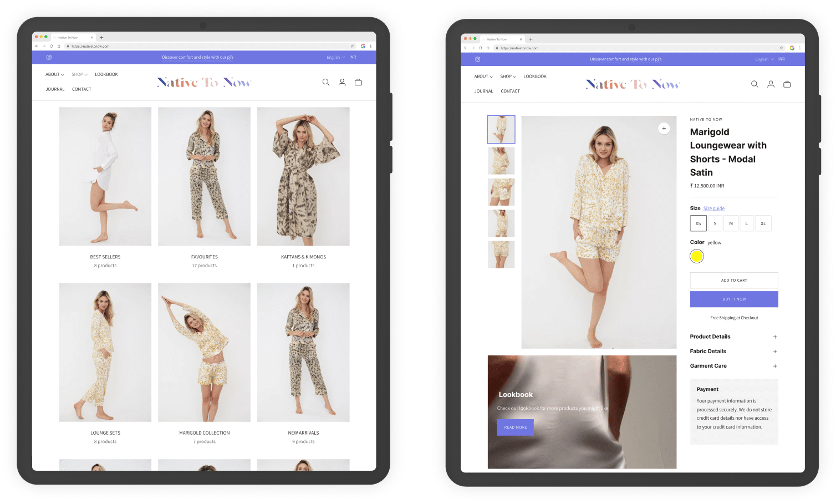Open account icon in left tablet header

342,82
